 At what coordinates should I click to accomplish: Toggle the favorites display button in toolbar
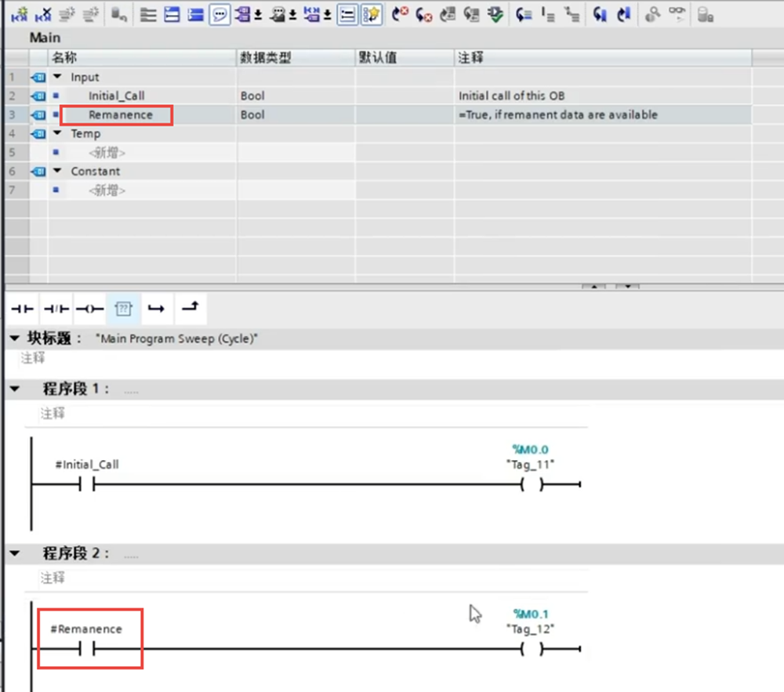click(x=372, y=14)
